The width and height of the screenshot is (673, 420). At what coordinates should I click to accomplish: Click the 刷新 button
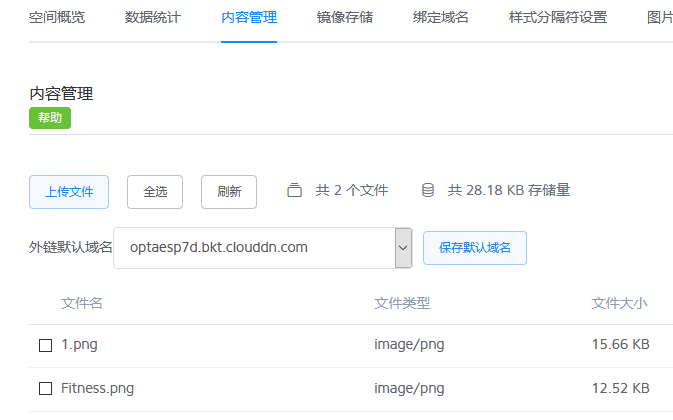229,192
